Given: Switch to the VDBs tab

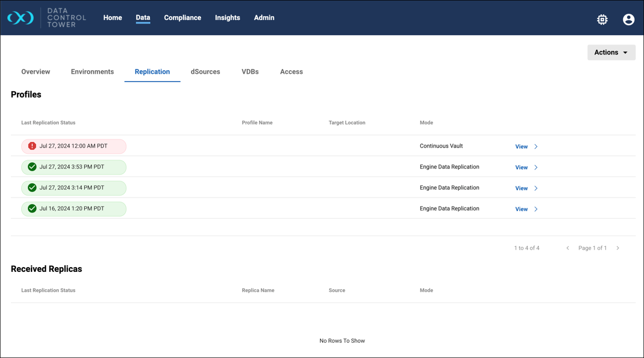Looking at the screenshot, I should [250, 72].
